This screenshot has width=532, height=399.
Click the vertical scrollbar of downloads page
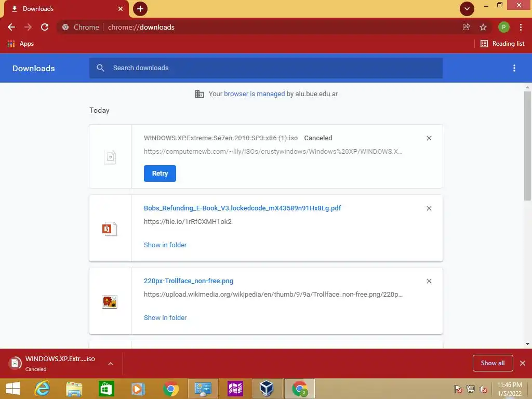(527, 146)
